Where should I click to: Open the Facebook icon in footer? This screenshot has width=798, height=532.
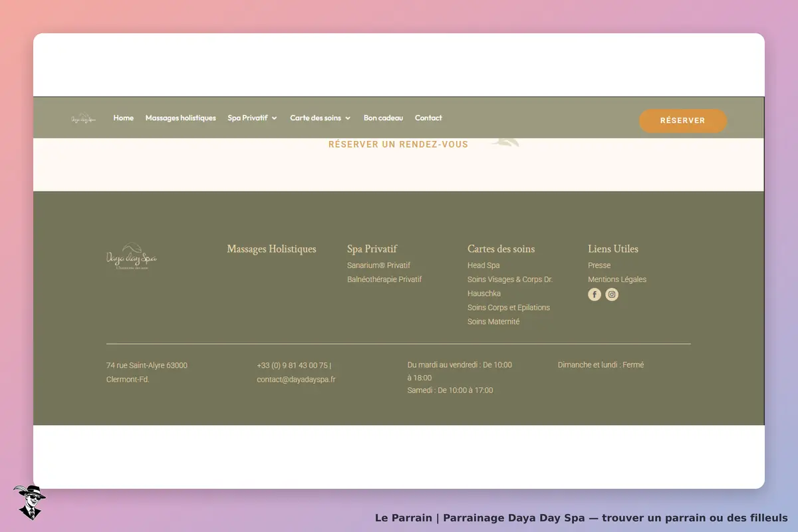point(595,295)
